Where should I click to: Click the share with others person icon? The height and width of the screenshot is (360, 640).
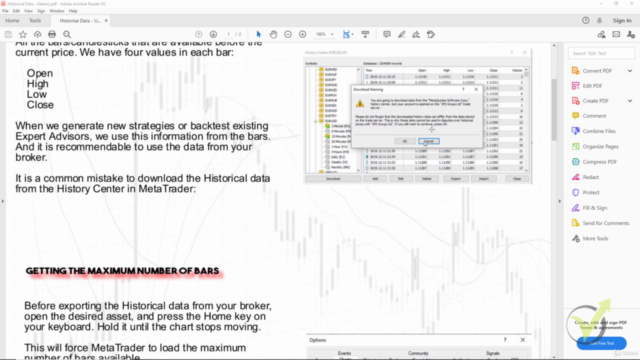631,34
